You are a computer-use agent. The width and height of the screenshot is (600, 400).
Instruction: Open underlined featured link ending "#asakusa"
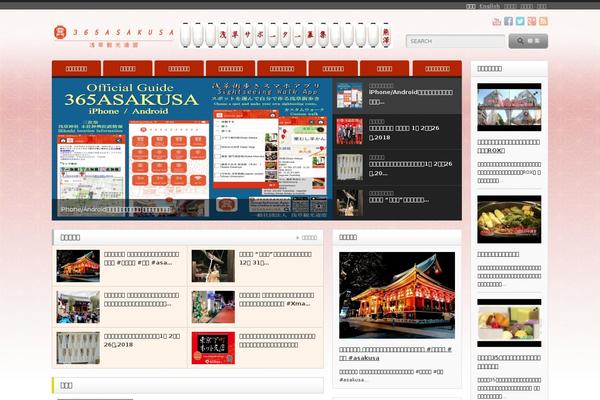pos(395,354)
